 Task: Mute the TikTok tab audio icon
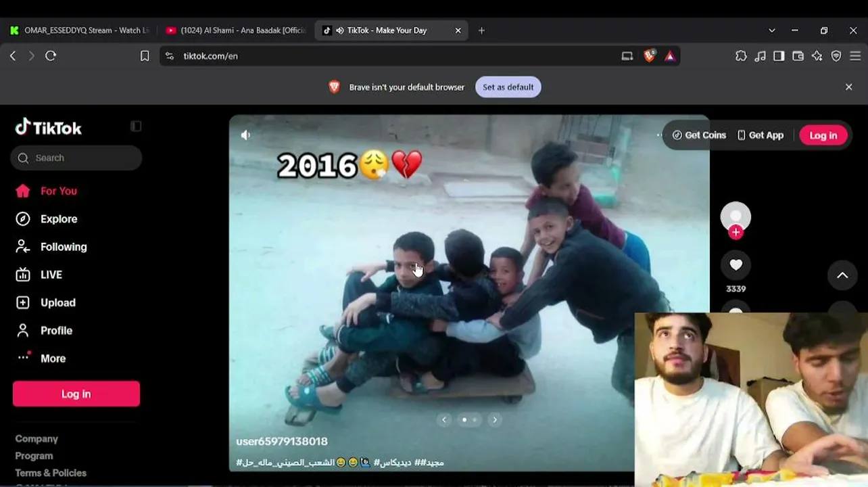(340, 30)
